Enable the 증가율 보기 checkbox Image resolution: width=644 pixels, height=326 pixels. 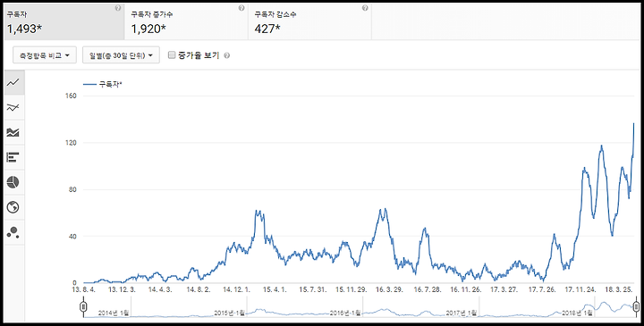(x=172, y=55)
